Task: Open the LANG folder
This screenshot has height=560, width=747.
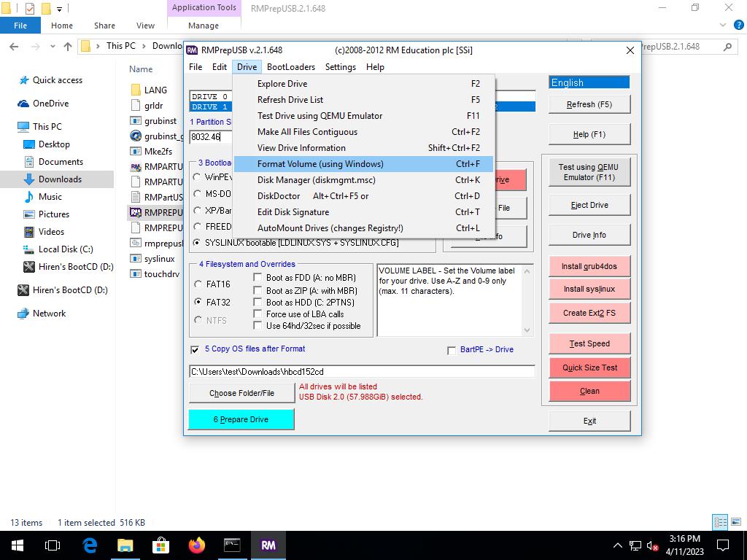Action: pos(155,90)
